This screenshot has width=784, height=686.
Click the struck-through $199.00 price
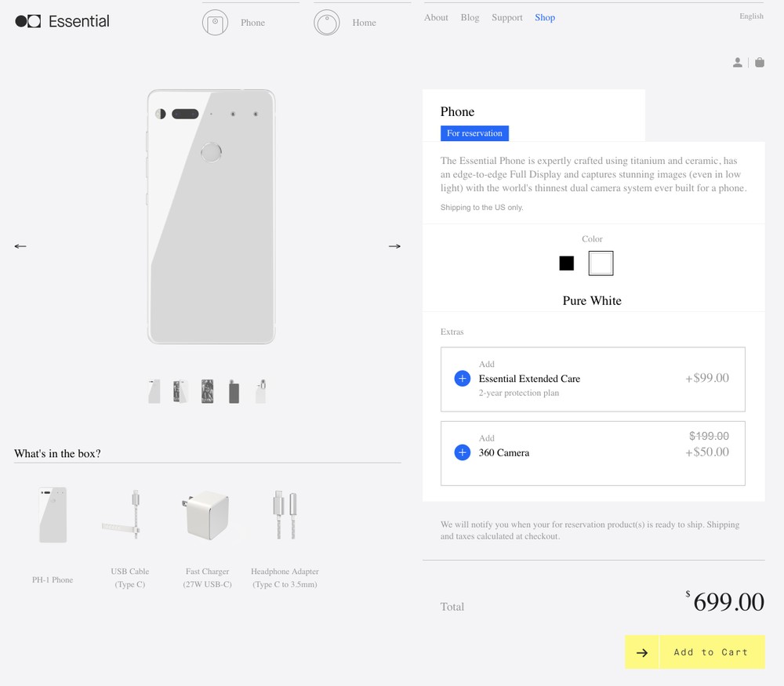pyautogui.click(x=709, y=436)
